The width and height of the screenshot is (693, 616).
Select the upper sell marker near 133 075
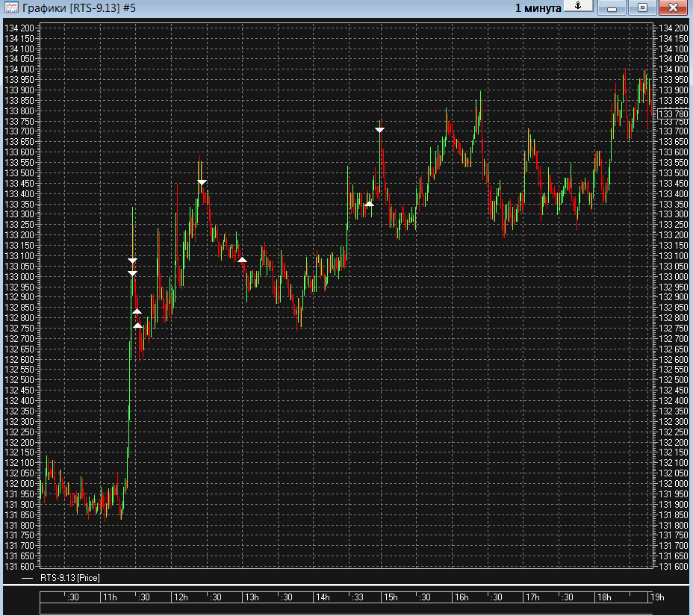[x=132, y=261]
